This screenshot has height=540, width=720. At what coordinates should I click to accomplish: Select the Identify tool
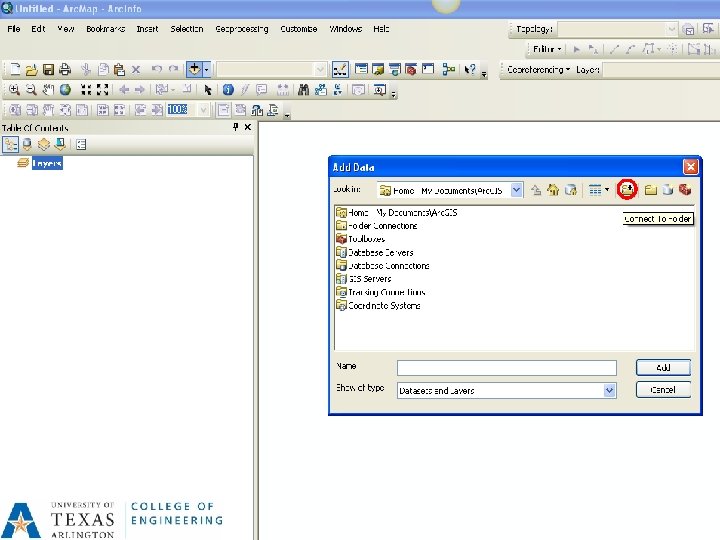point(228,90)
